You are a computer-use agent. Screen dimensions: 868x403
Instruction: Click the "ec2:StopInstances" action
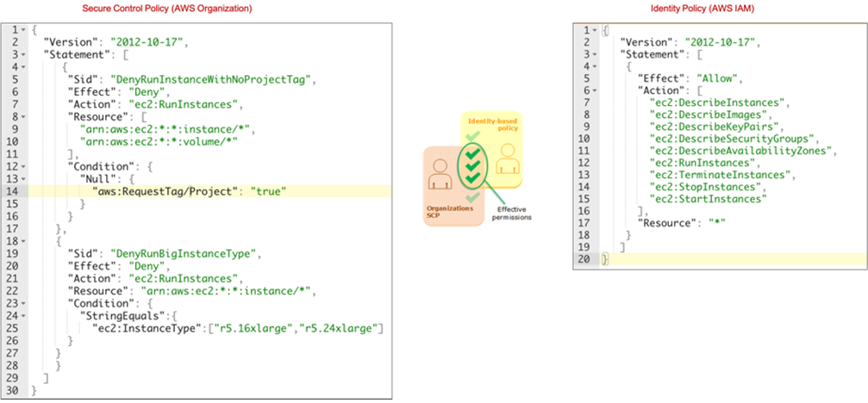point(706,187)
